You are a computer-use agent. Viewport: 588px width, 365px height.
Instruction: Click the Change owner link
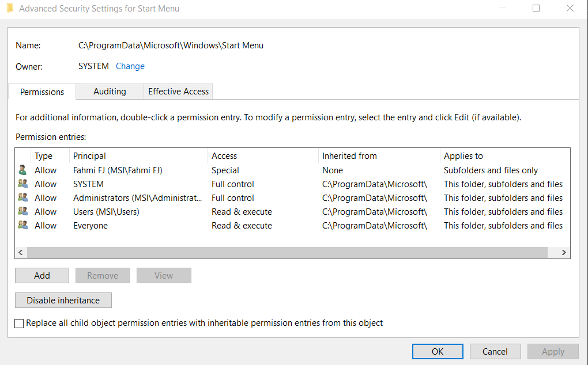pyautogui.click(x=130, y=66)
